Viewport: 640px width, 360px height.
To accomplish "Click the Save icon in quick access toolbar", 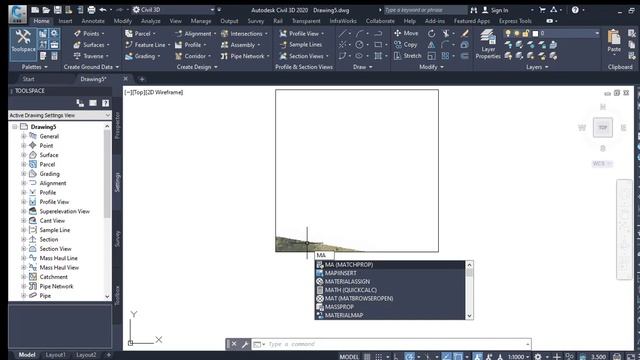I will 57,10.
